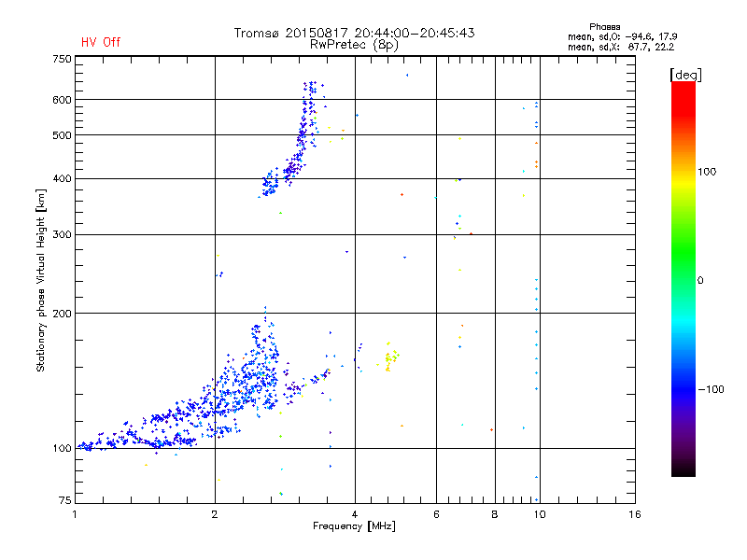Click the phase colorbar gradient
This screenshot has width=747, height=560.
684,278
